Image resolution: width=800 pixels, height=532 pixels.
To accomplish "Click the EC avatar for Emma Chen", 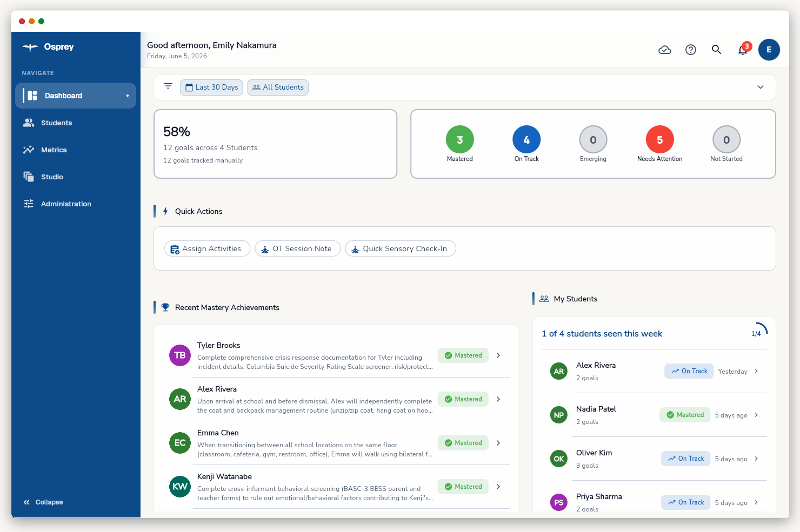I will [180, 443].
